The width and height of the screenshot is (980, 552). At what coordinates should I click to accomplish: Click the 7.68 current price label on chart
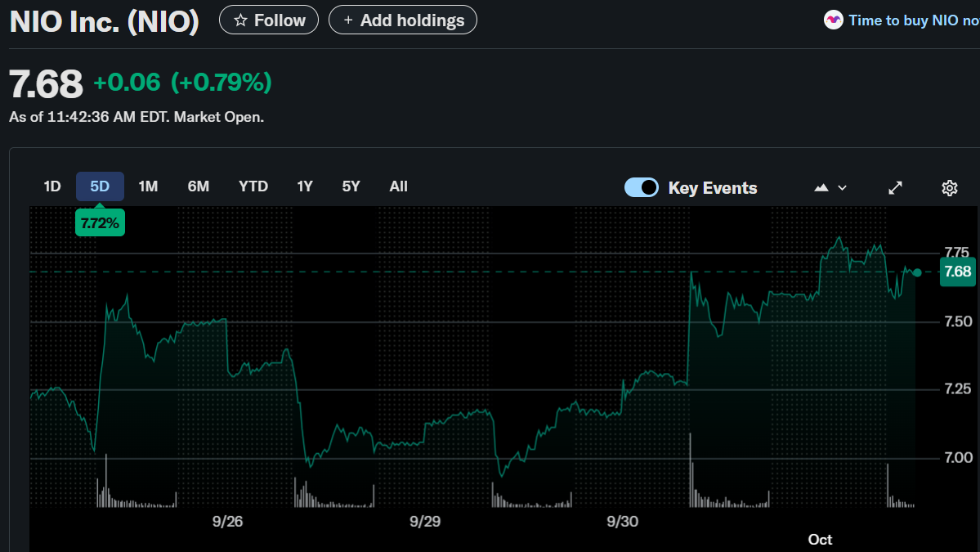coord(957,272)
